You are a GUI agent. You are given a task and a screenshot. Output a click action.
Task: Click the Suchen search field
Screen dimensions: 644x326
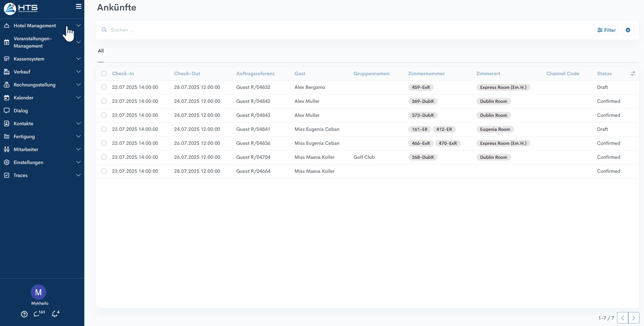click(280, 30)
